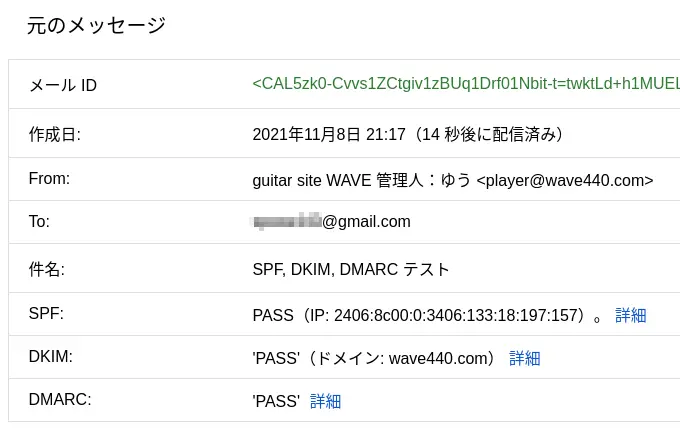Open the DMARC 詳細 link
The width and height of the screenshot is (680, 435).
(325, 401)
